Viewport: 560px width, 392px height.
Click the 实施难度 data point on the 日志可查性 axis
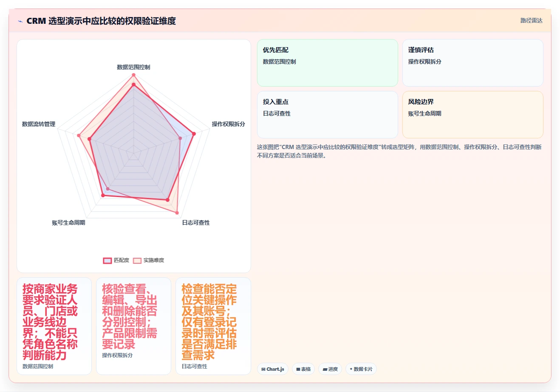(x=177, y=213)
